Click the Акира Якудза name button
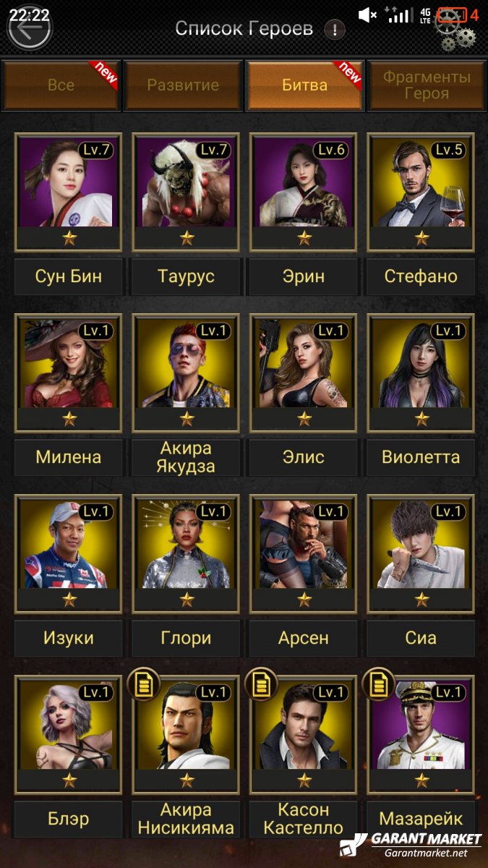This screenshot has width=488, height=868. pyautogui.click(x=187, y=457)
